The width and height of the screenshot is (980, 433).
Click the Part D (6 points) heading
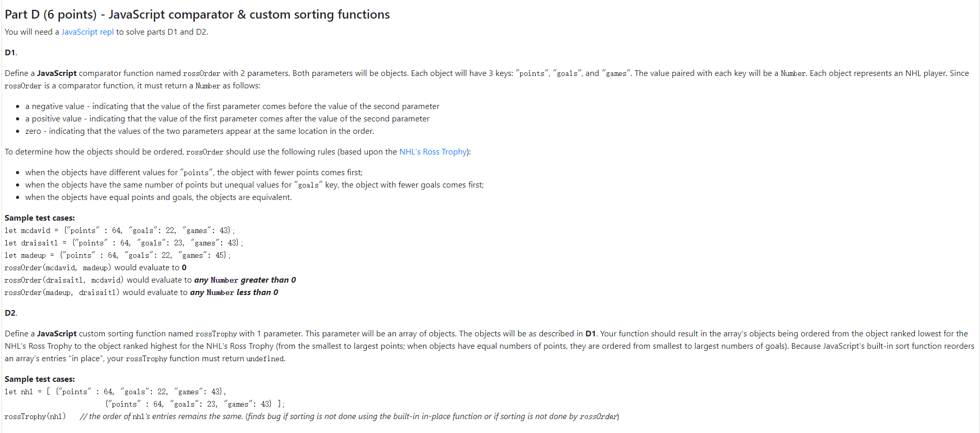(197, 14)
